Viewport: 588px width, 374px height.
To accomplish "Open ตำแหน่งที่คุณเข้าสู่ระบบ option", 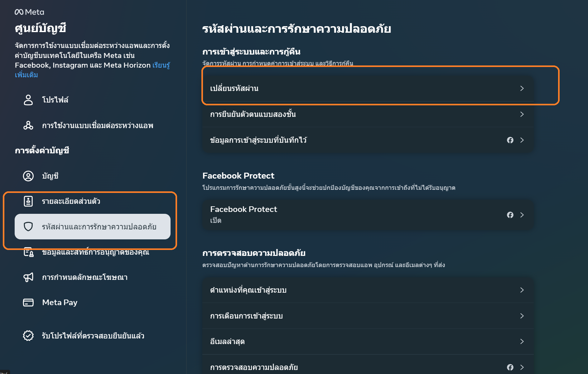I will tap(368, 290).
